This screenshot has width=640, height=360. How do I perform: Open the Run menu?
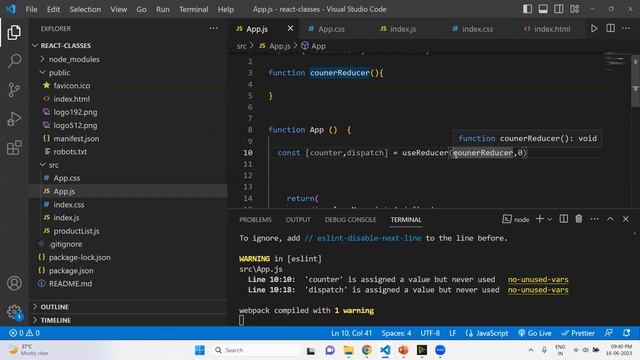coord(162,9)
